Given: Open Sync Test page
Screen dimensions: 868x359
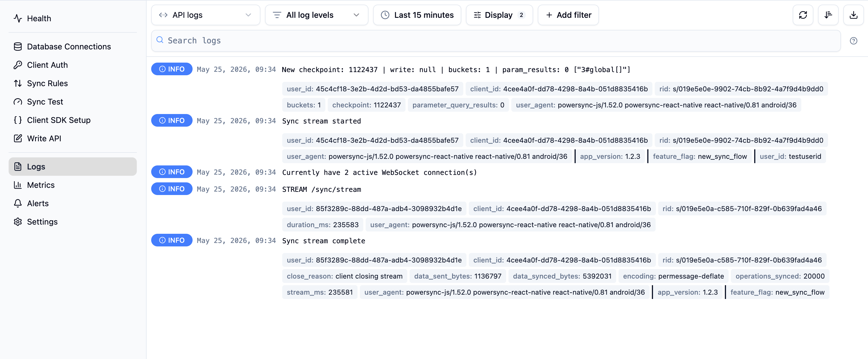Looking at the screenshot, I should pos(72,101).
